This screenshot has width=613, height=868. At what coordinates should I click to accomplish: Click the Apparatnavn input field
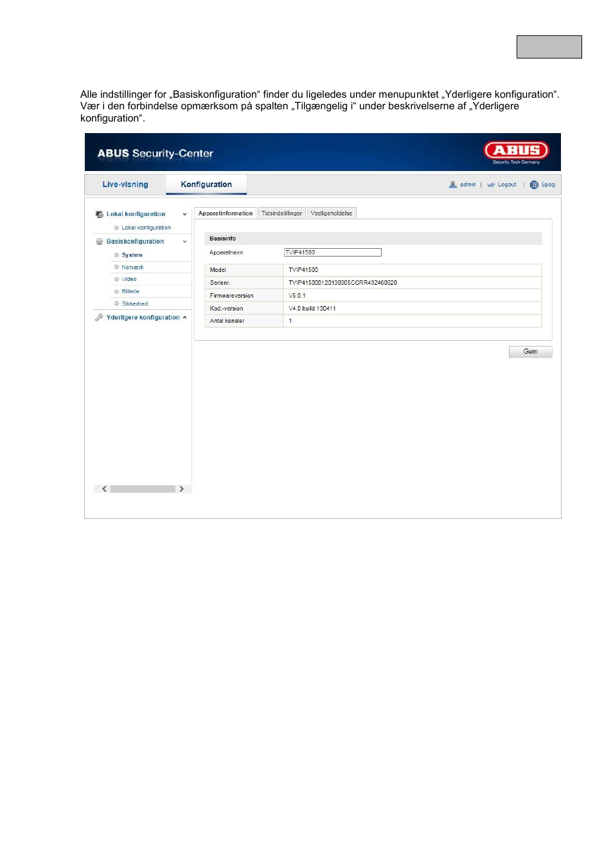[x=333, y=253]
